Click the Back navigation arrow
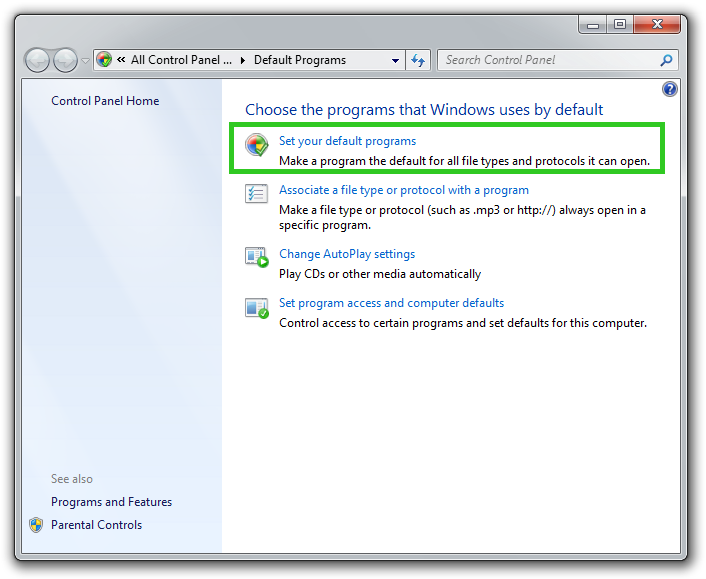Screen dimensions: 706x579 pyautogui.click(x=37, y=60)
